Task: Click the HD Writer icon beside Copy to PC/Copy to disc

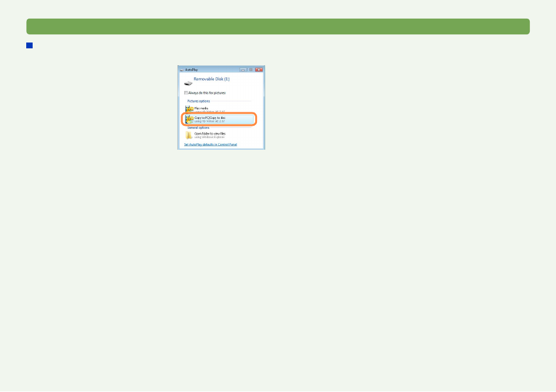Action: pyautogui.click(x=189, y=119)
